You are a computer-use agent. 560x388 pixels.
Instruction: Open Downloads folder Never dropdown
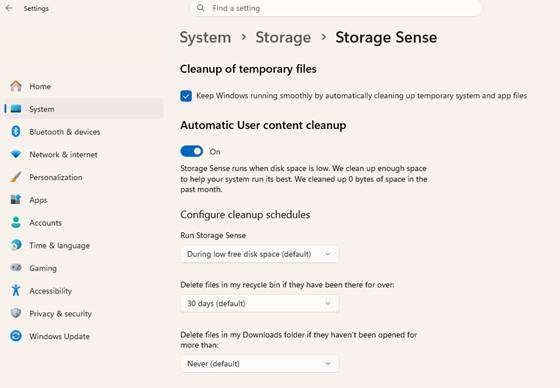(260, 364)
